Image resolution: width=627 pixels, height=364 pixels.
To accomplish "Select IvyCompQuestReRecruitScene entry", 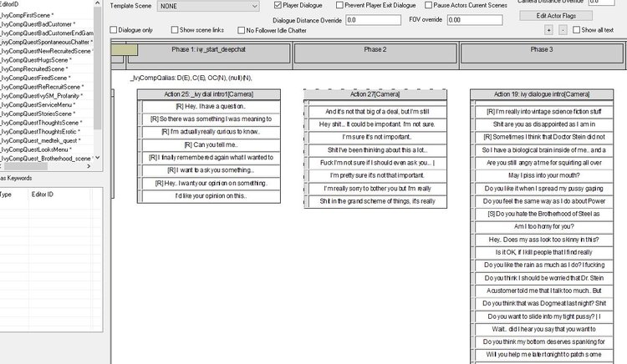I will [x=42, y=87].
